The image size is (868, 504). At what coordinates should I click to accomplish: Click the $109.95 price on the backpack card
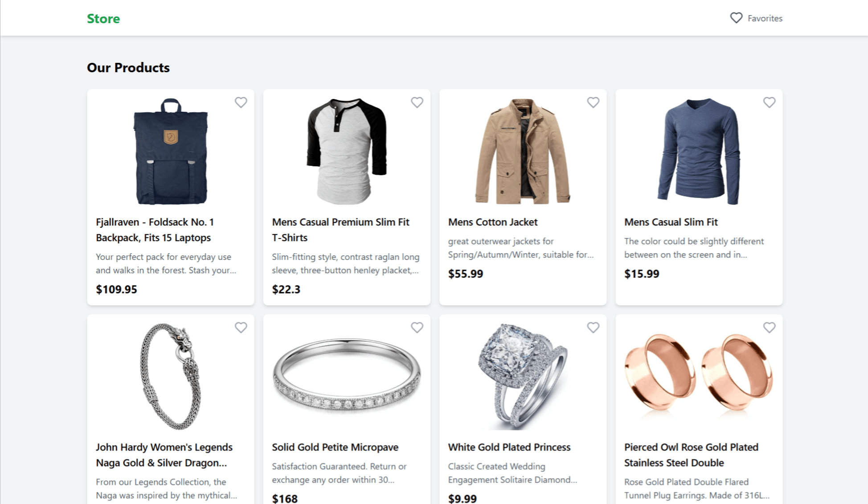click(116, 289)
